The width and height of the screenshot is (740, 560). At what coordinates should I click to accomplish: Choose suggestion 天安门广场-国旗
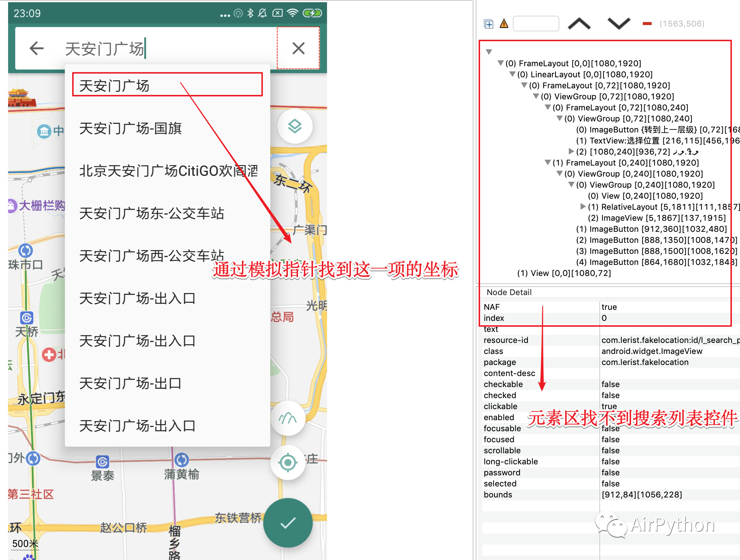[x=168, y=128]
